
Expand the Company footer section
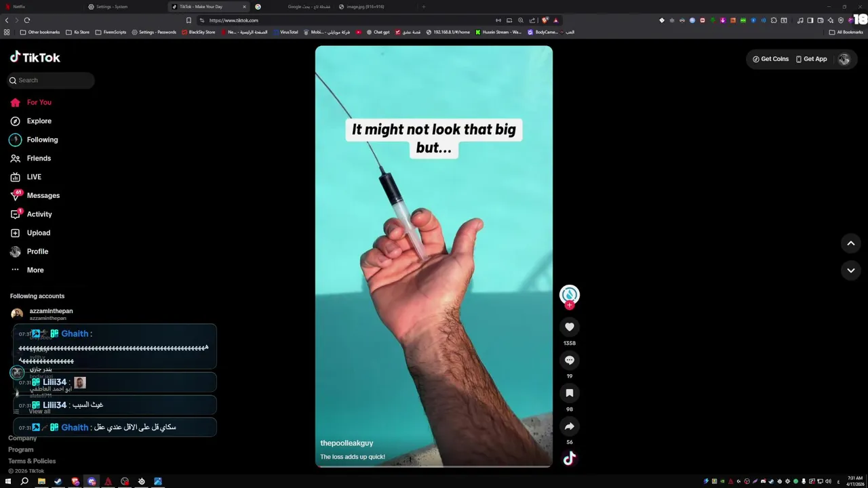(22, 438)
